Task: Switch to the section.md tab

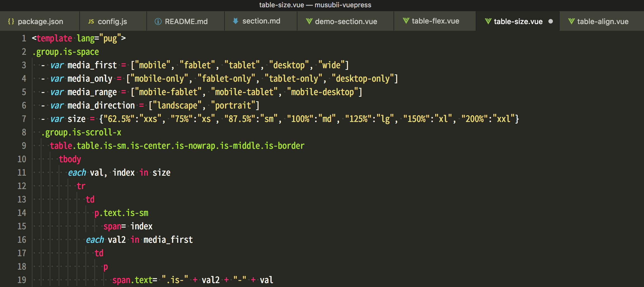Action: tap(261, 21)
